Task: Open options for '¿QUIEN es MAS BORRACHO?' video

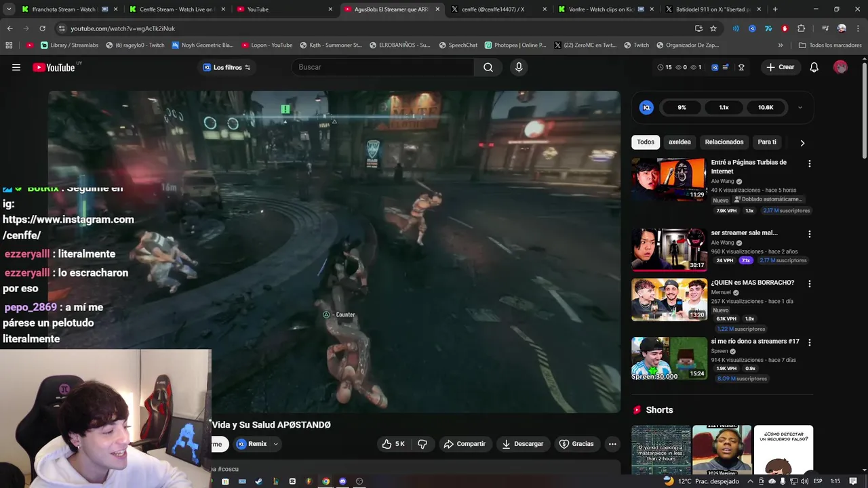Action: [809, 283]
